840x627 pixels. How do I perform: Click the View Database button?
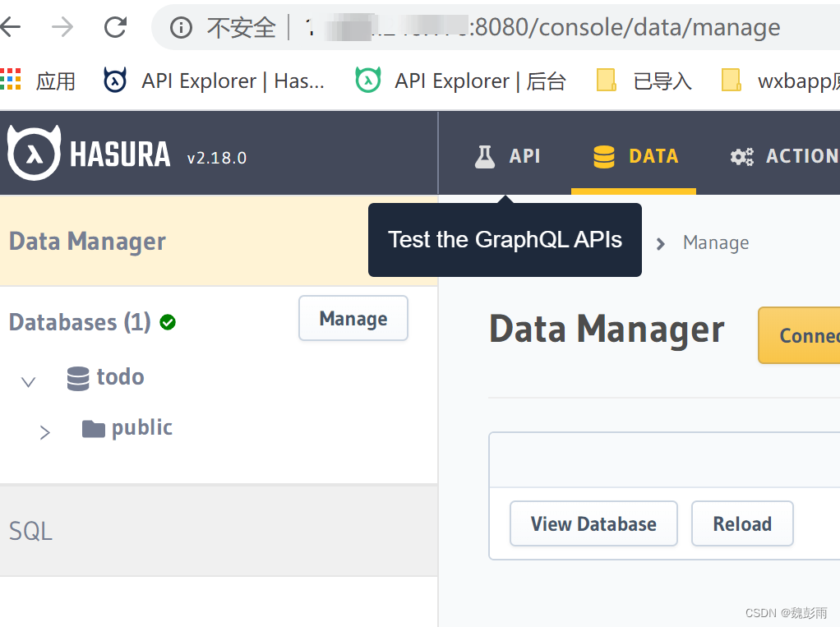[x=593, y=523]
